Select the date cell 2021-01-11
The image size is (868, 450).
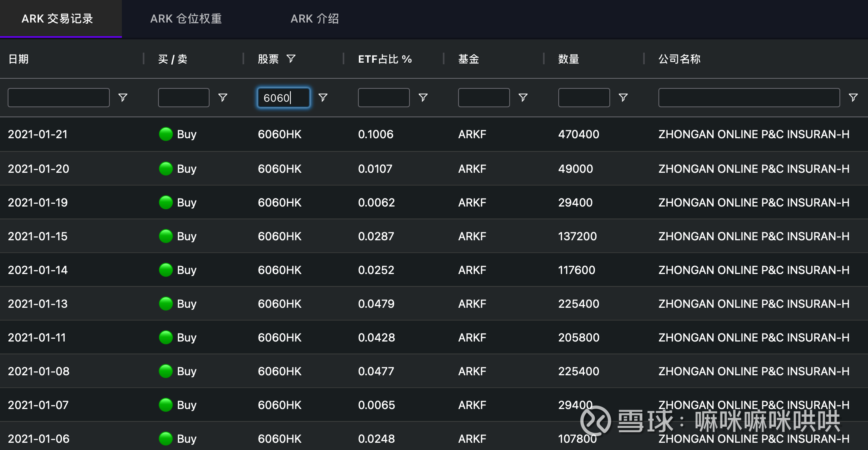(37, 337)
